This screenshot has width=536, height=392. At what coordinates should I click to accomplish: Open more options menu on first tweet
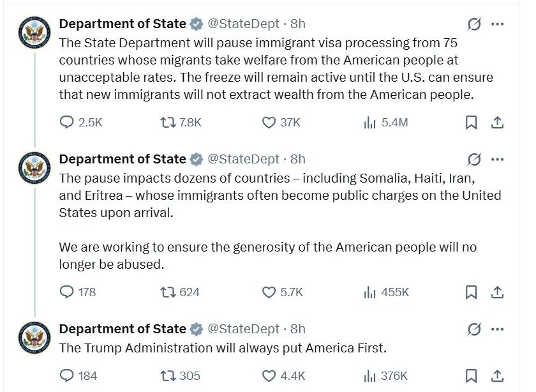pyautogui.click(x=498, y=24)
